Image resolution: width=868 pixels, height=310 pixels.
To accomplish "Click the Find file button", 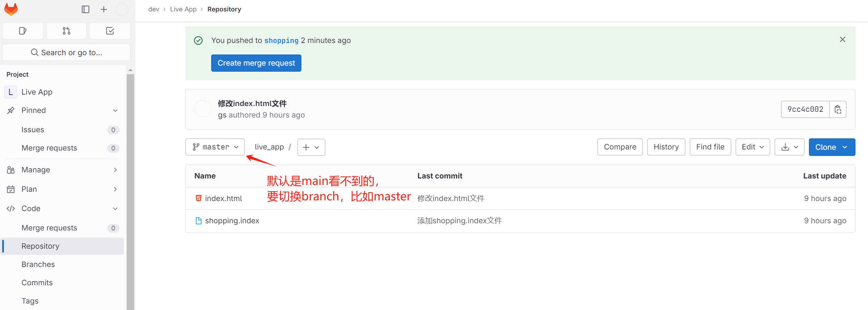I will [710, 147].
